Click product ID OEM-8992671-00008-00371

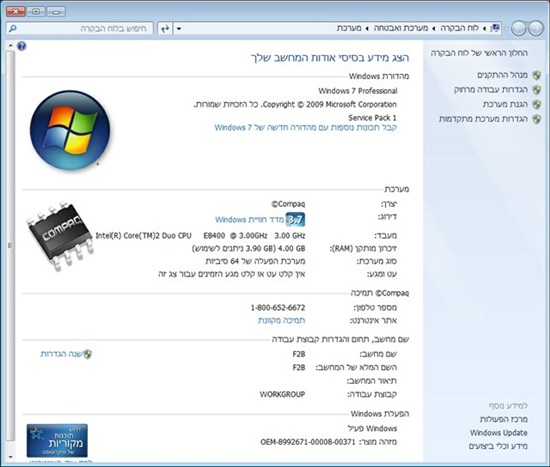click(308, 442)
